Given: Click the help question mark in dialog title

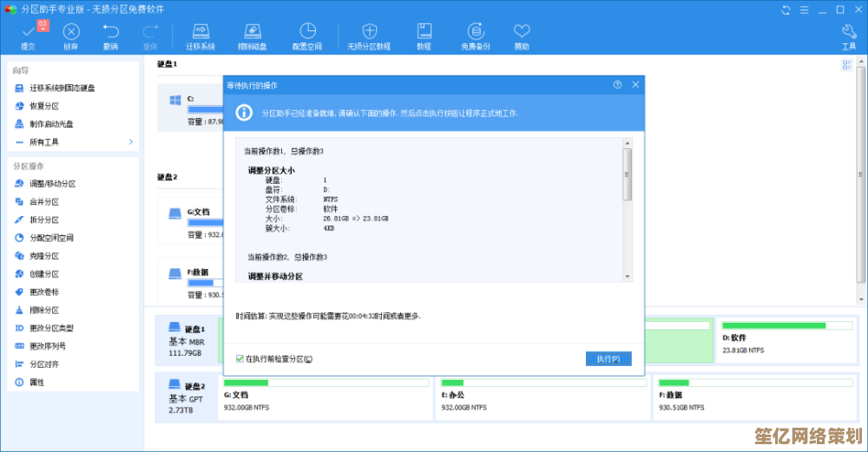Looking at the screenshot, I should 617,85.
